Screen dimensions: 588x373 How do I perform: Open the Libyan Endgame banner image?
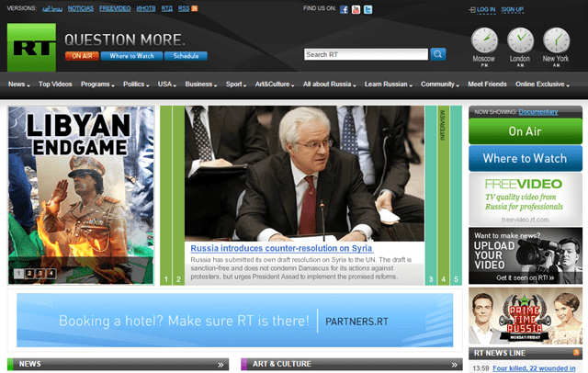tap(81, 195)
